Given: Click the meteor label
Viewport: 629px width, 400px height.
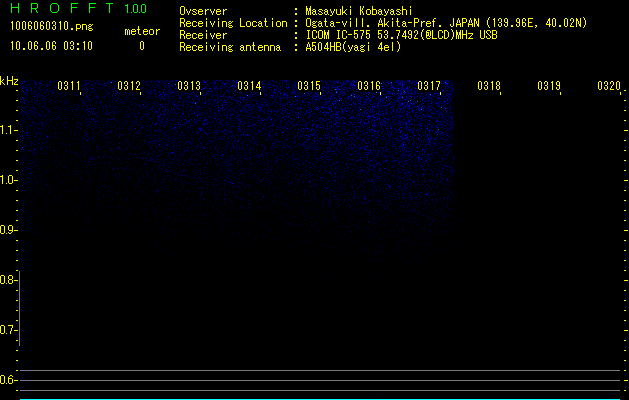Looking at the screenshot, I should point(142,31).
